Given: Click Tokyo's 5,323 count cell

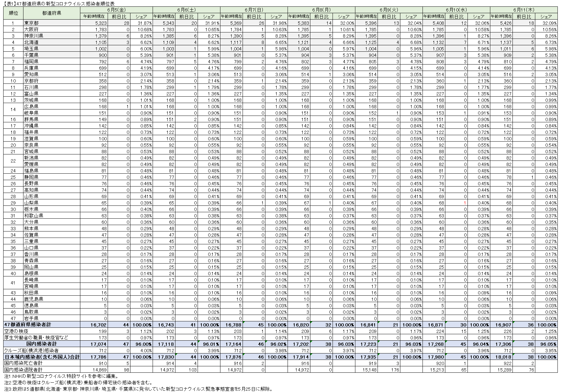Looking at the screenshot, I should [94, 23].
